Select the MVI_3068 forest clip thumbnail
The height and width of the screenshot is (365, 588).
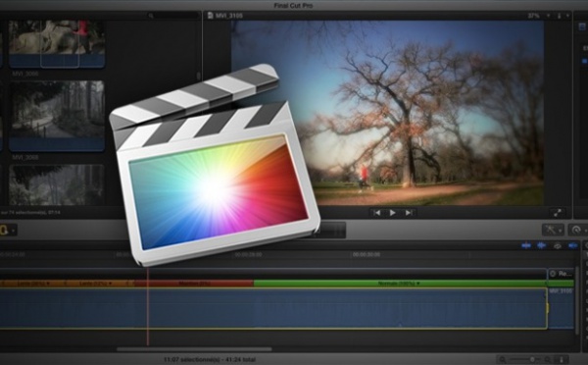click(x=57, y=116)
